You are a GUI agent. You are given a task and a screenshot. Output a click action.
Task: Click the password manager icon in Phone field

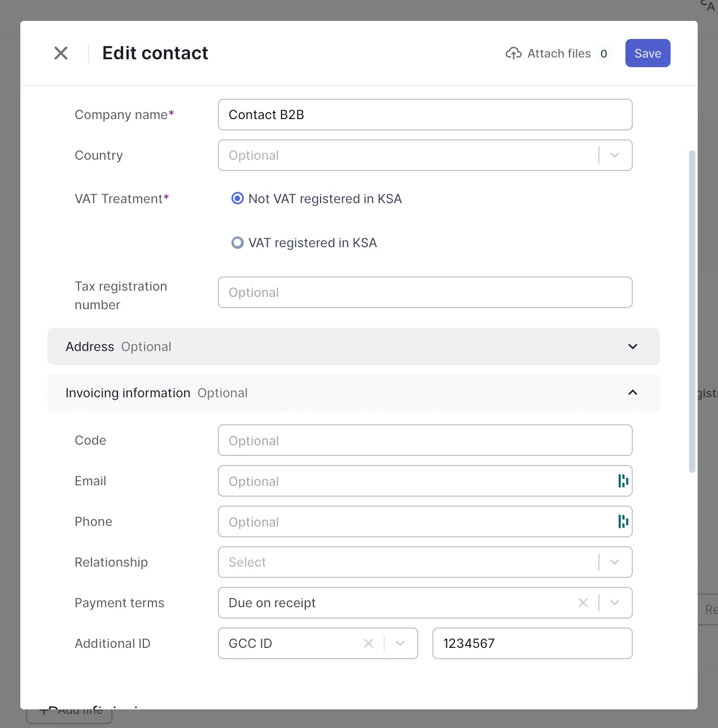tap(623, 521)
